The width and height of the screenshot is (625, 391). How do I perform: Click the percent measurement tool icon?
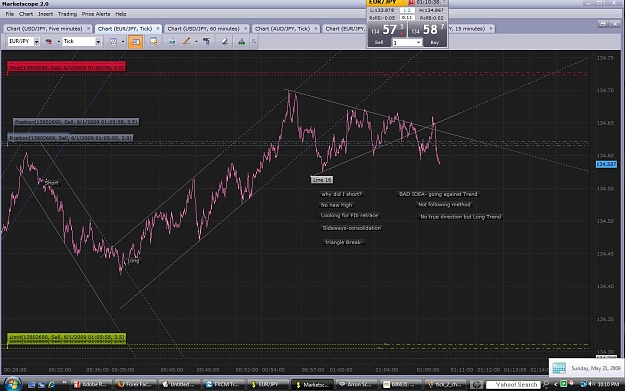click(206, 41)
